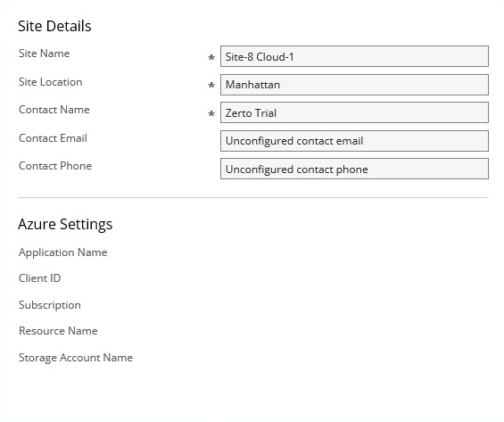
Task: Click the Application Name label
Action: click(63, 252)
